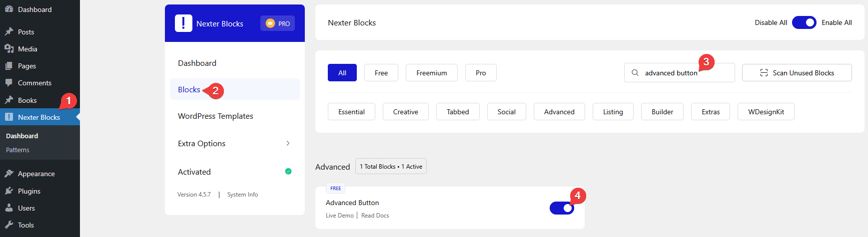Expand Extra Options chevron arrow
The height and width of the screenshot is (237, 868).
pyautogui.click(x=288, y=143)
